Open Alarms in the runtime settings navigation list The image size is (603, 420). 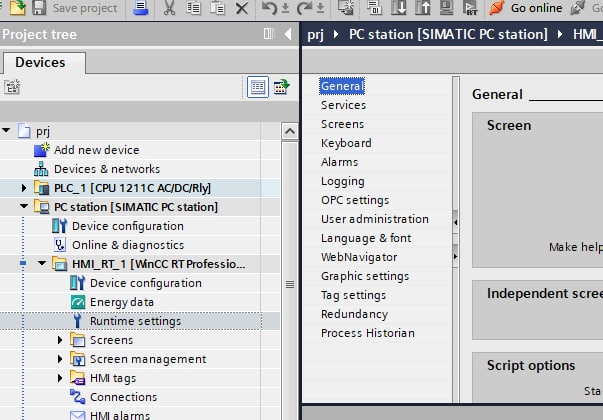(340, 162)
